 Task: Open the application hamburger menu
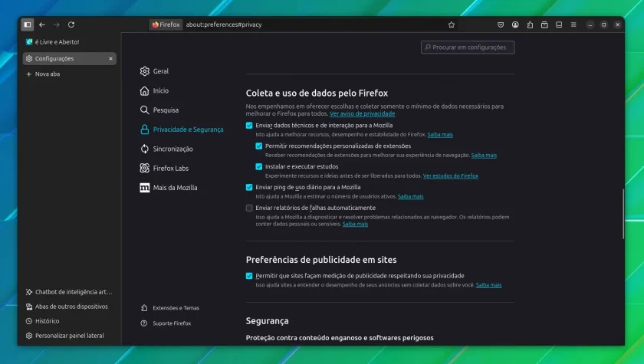point(573,25)
